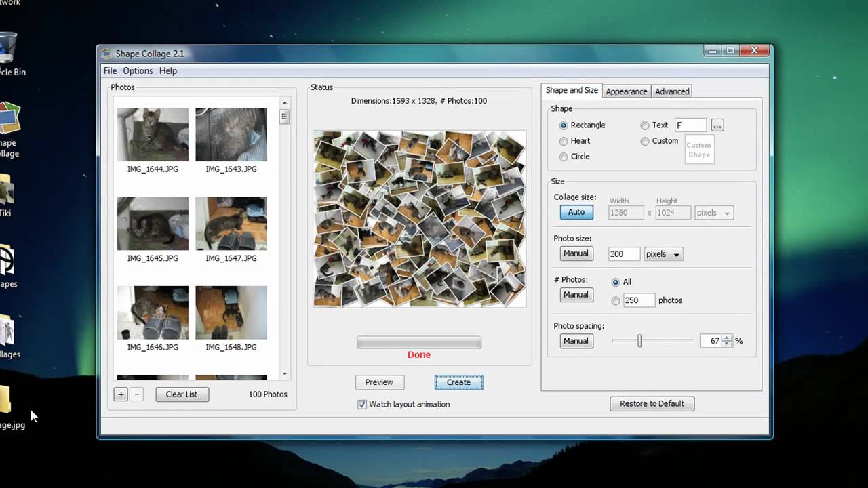The image size is (868, 488).
Task: Open the photo size pixels dropdown
Action: coord(663,254)
